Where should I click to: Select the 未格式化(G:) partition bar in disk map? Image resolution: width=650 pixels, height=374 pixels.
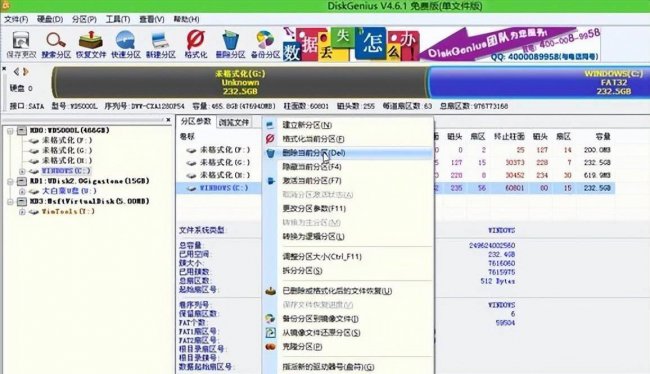pyautogui.click(x=240, y=82)
